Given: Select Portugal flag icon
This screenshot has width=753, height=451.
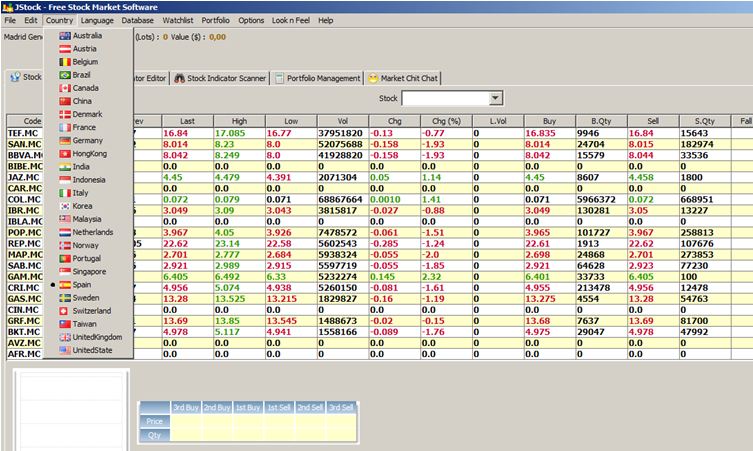Looking at the screenshot, I should coord(65,258).
